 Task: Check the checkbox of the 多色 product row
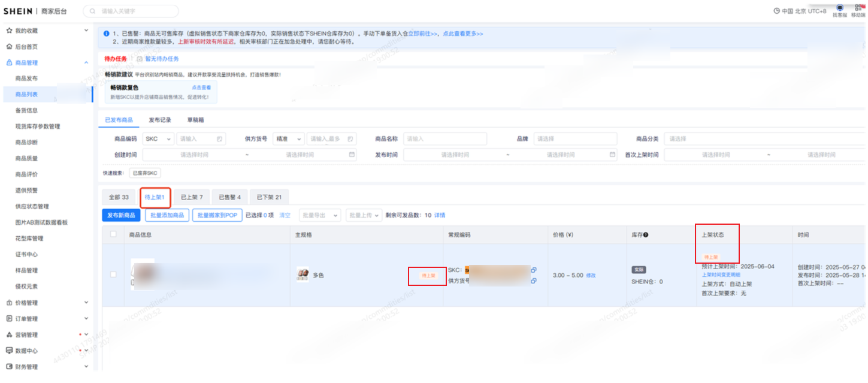[113, 275]
